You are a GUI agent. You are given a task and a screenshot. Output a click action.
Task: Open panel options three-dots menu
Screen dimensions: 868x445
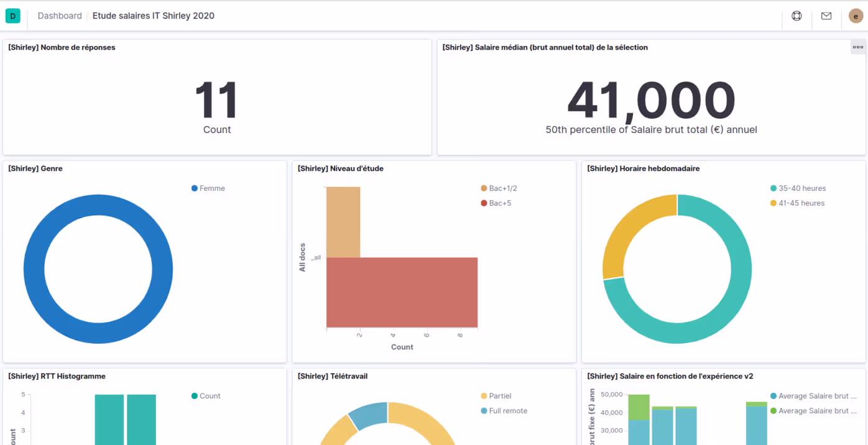tap(857, 47)
